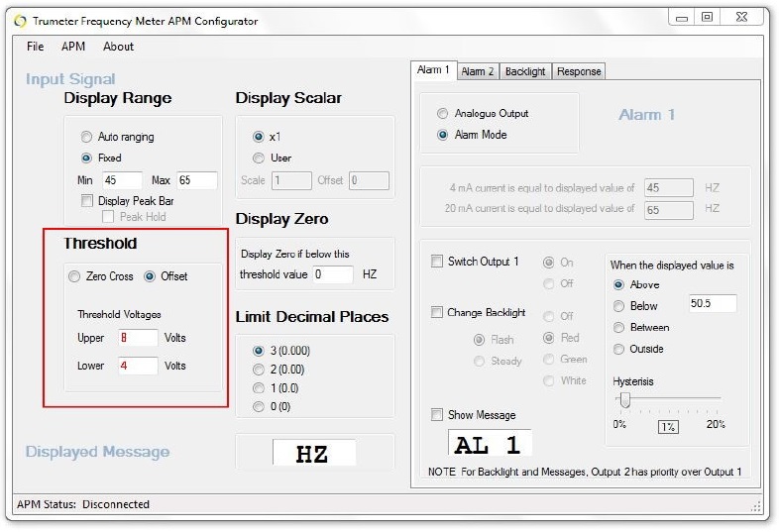Viewport: 779px width, 532px height.
Task: Click the alarm value field showing 50.5
Action: [713, 303]
